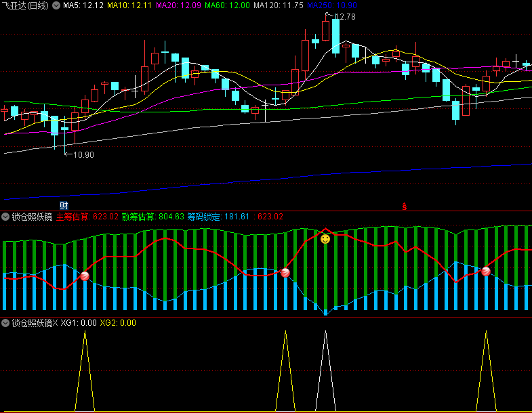
Task: Click the XG1: 0.00 label
Action: pos(79,323)
